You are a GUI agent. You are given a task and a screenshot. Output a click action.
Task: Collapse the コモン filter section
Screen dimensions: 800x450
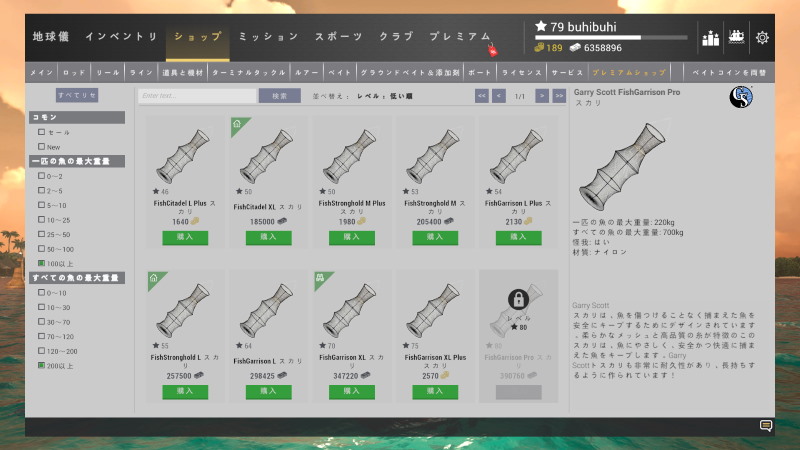77,117
